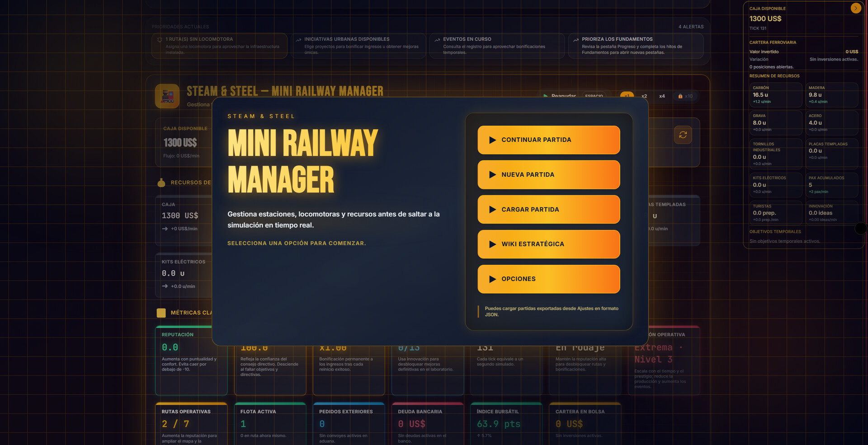Click the Cartera en Bolsa metric card
The width and height of the screenshot is (868, 445).
[585, 424]
